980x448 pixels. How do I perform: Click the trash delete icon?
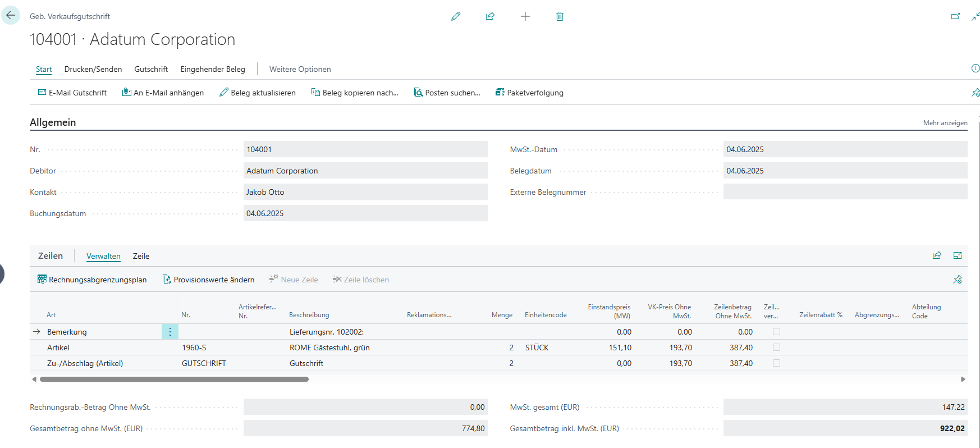point(560,16)
